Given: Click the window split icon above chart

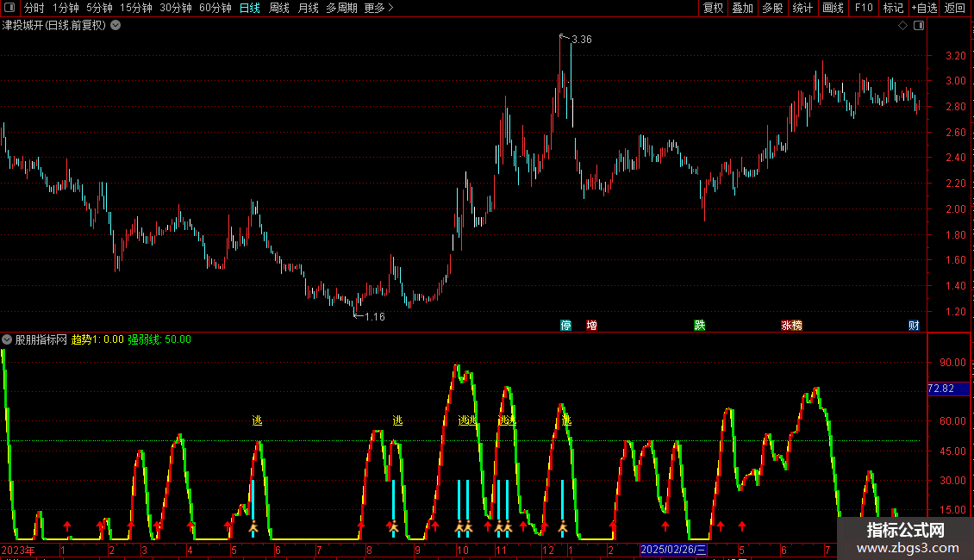Looking at the screenshot, I should [x=919, y=26].
